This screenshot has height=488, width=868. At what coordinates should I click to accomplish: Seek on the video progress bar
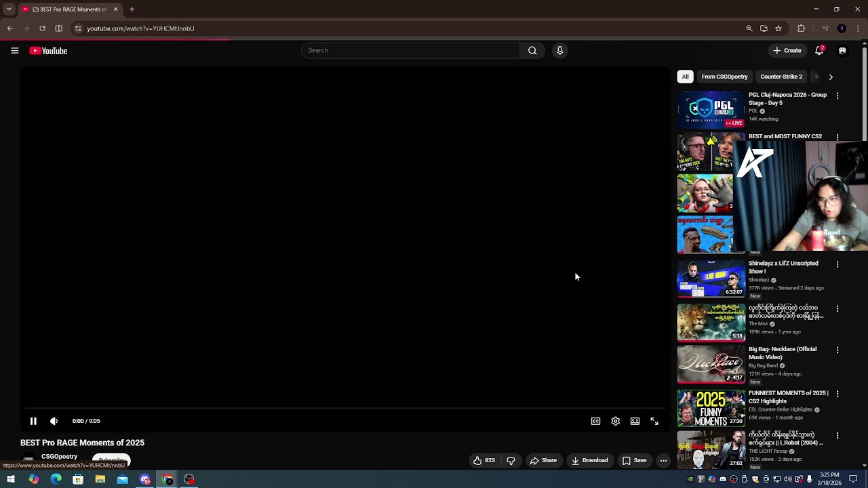coord(344,409)
